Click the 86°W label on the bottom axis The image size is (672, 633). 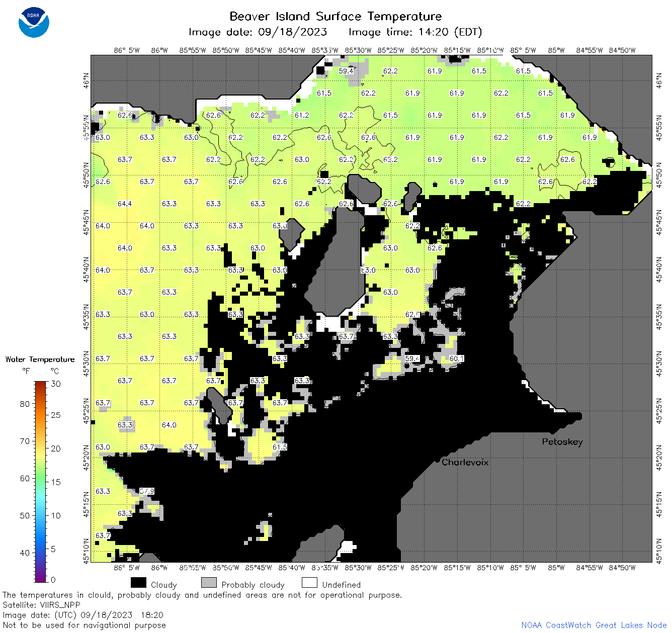159,568
